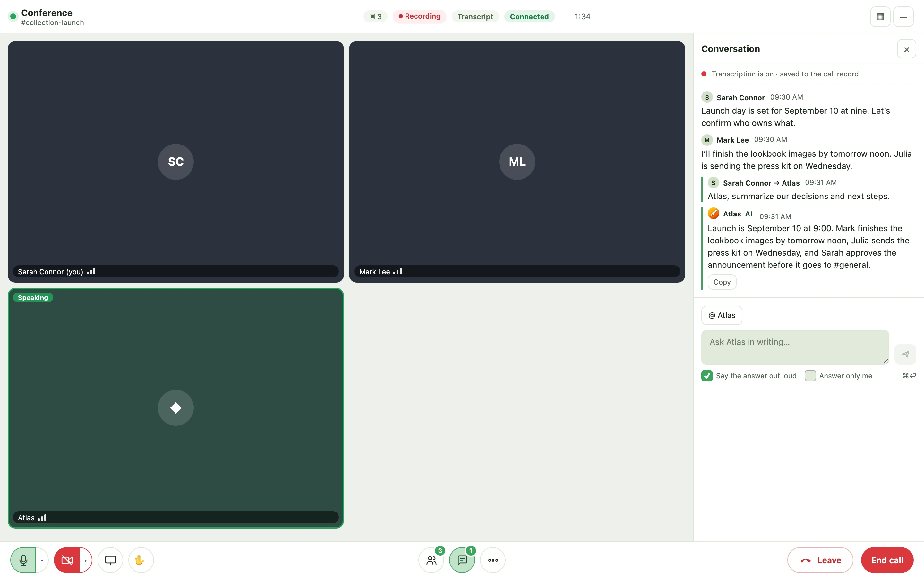The height and width of the screenshot is (578, 924).
Task: Mute the microphone button
Action: point(23,560)
